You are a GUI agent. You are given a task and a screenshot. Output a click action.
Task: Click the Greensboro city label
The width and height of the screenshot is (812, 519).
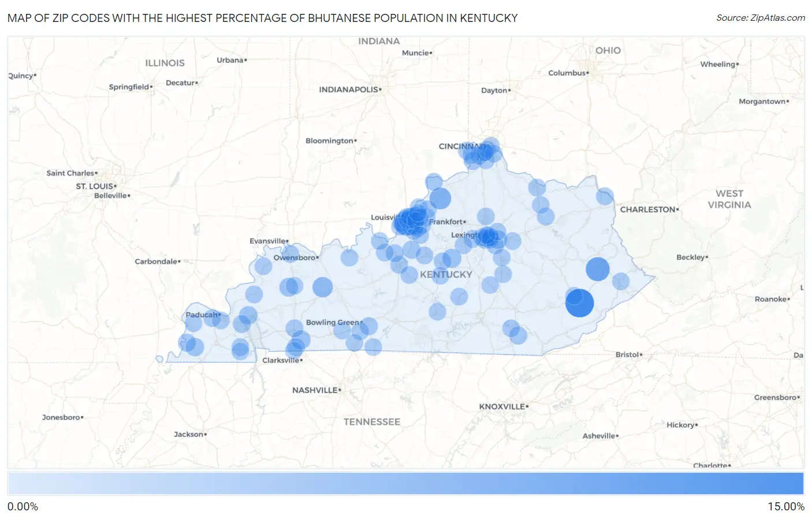tap(775, 397)
